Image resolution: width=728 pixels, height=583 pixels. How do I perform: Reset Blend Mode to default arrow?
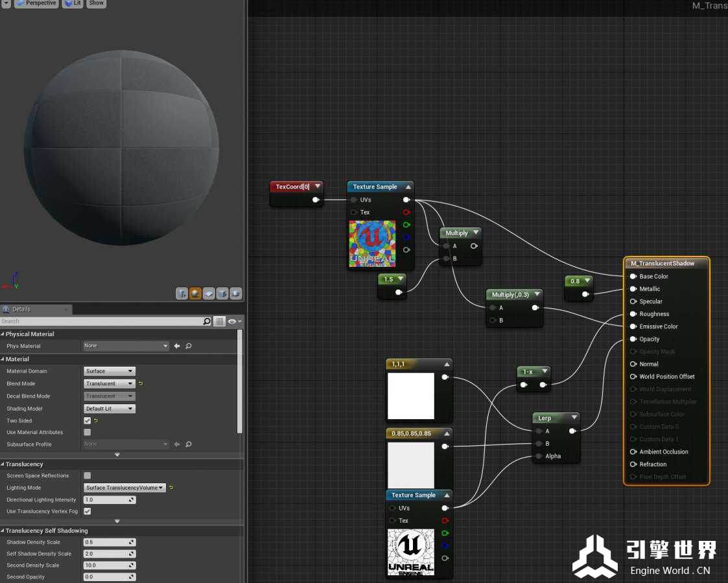click(141, 383)
